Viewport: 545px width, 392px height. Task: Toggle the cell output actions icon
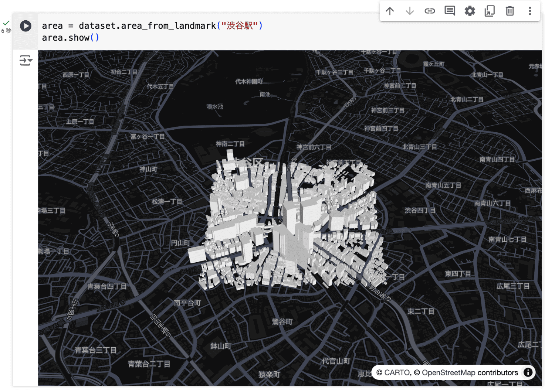click(26, 60)
